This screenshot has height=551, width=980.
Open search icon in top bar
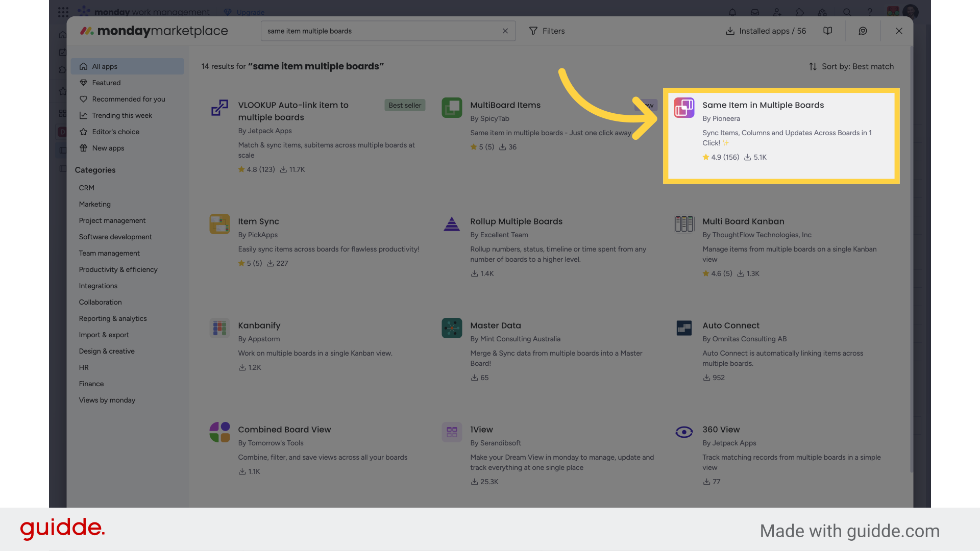point(847,12)
